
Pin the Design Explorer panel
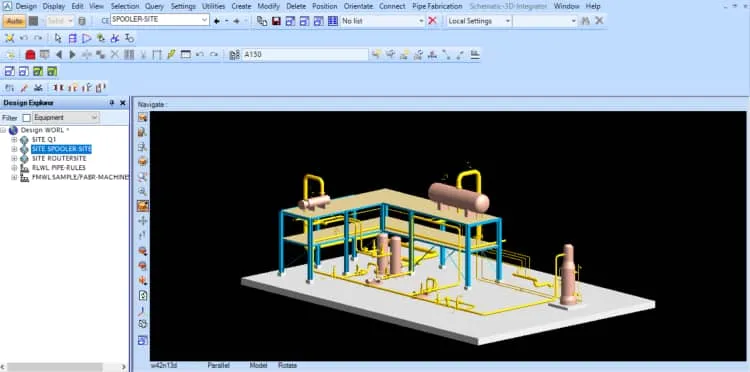[112, 103]
